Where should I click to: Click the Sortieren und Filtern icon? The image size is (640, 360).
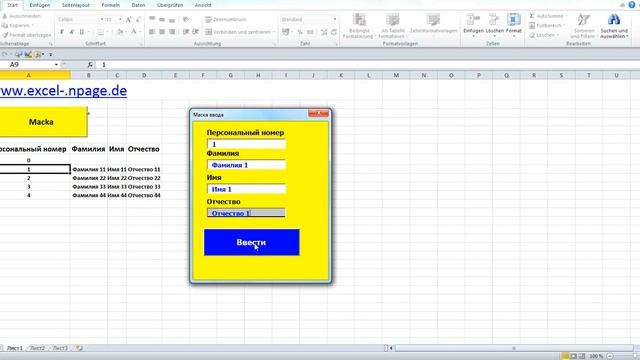tap(584, 20)
